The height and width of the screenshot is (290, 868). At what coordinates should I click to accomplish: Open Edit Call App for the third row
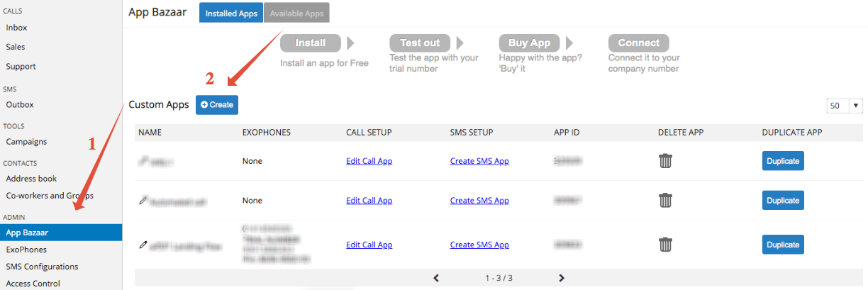(x=369, y=245)
